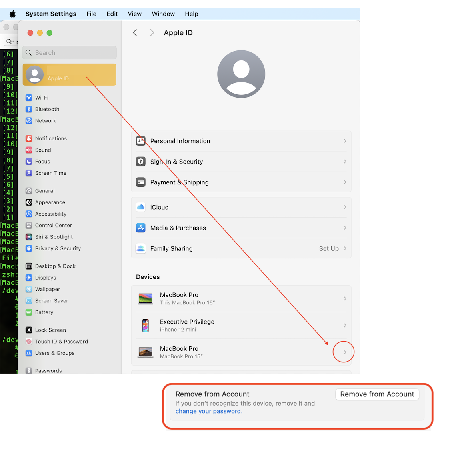The image size is (476, 456).
Task: Click the large profile avatar picture
Action: point(241,74)
